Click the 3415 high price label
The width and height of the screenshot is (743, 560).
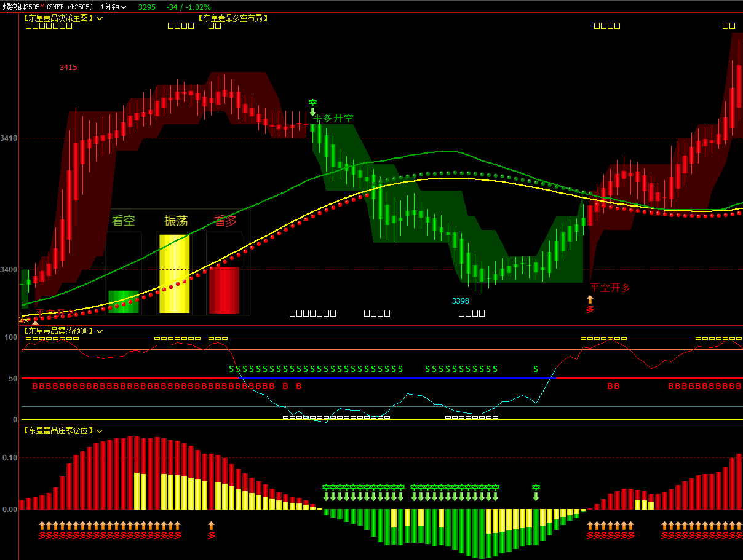coord(68,68)
